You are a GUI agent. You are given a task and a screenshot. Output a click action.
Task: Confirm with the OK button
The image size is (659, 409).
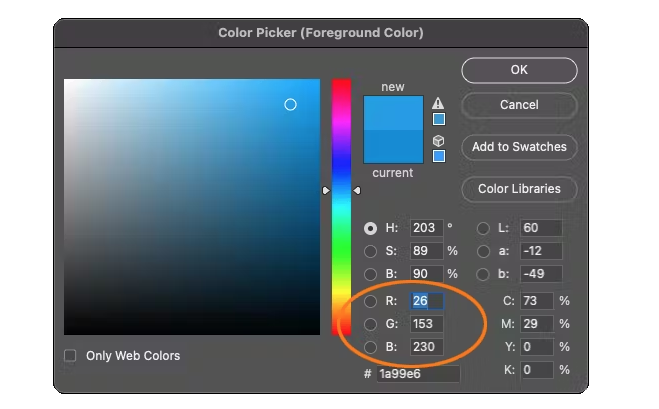coord(519,70)
